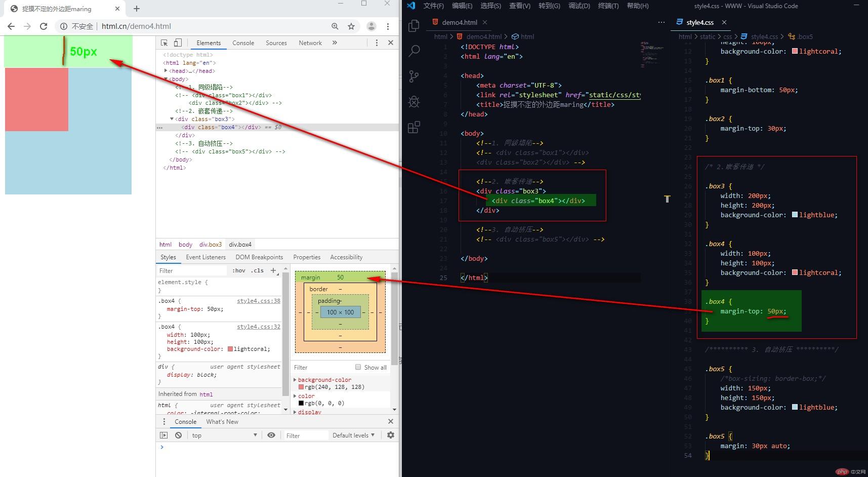Open VS Code Debug view
The image size is (868, 477).
coord(414,102)
